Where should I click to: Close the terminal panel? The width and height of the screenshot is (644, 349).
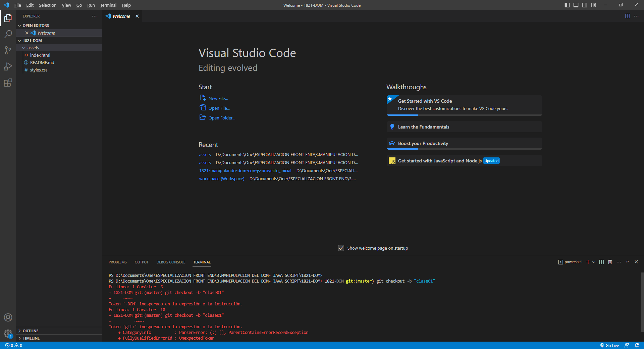(636, 262)
